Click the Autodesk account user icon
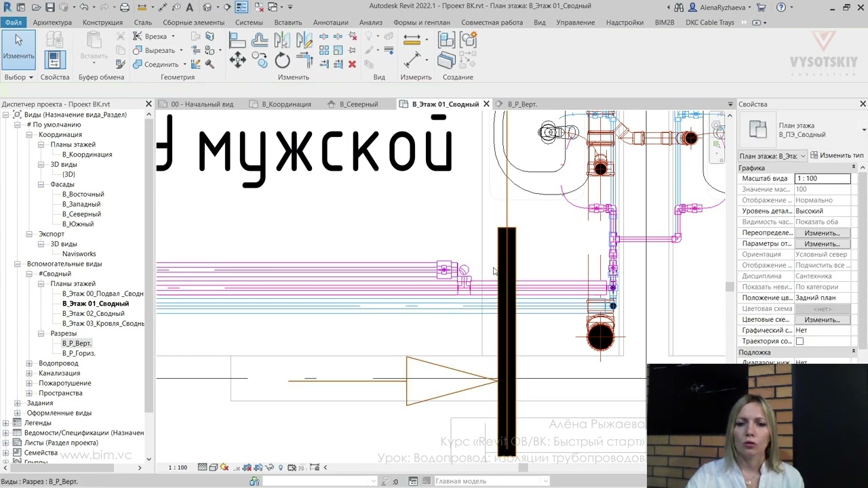 coord(693,7)
